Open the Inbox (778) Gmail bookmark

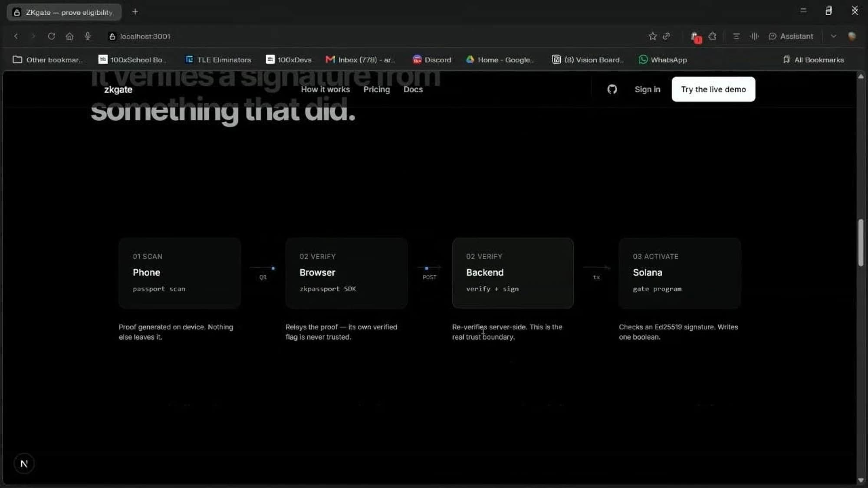click(x=360, y=60)
